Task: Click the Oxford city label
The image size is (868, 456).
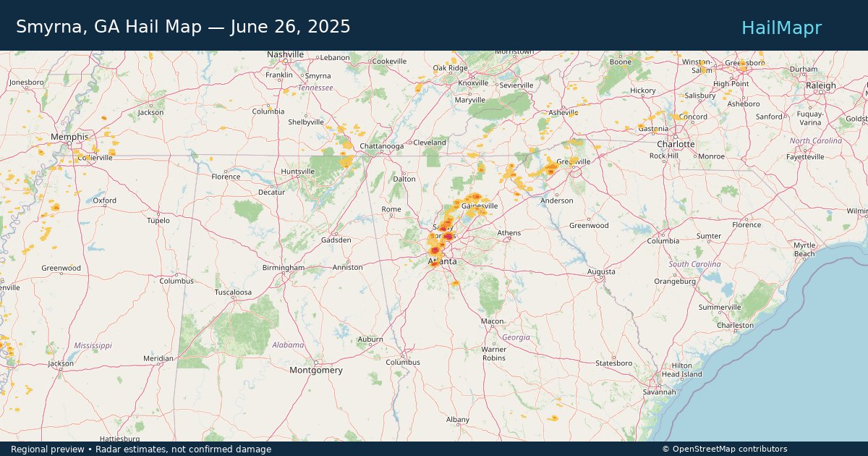Action: tap(104, 200)
